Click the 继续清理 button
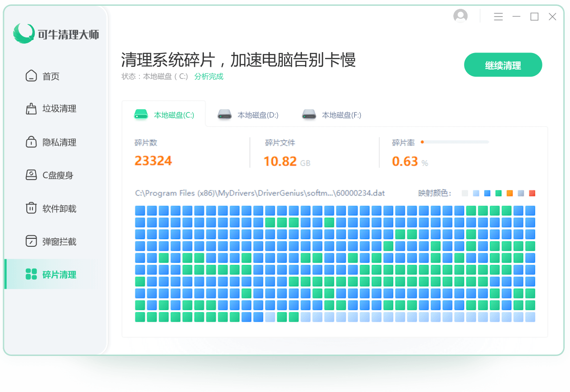The image size is (570, 392). (503, 65)
